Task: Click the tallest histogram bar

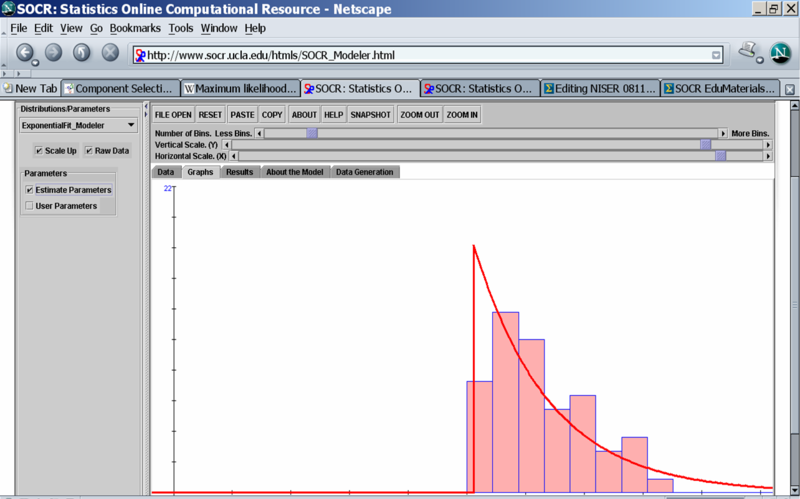Action: pyautogui.click(x=506, y=402)
